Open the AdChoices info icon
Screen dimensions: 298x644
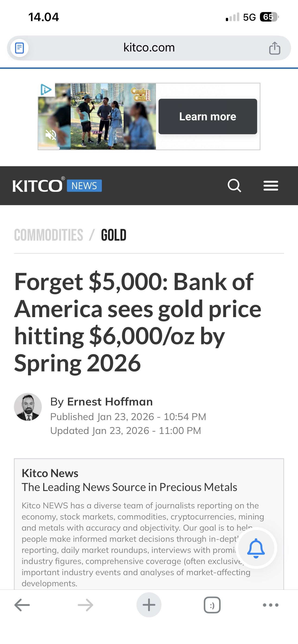46,89
